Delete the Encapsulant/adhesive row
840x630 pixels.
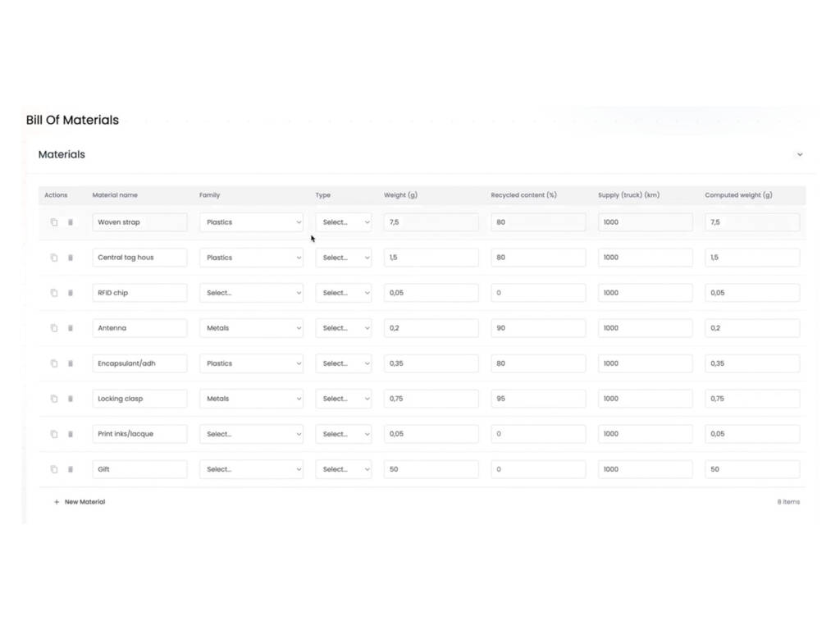click(x=71, y=363)
